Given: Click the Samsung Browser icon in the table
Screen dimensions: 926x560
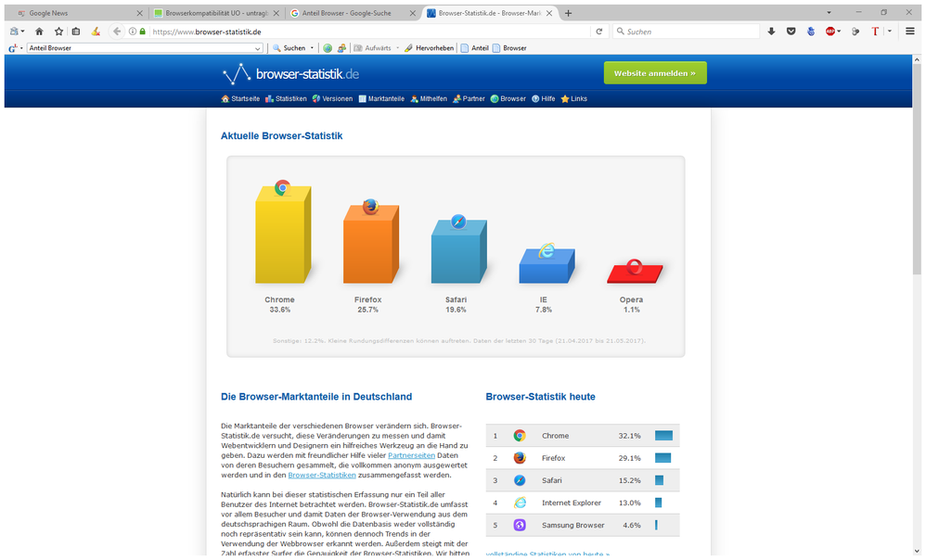Looking at the screenshot, I should 520,525.
